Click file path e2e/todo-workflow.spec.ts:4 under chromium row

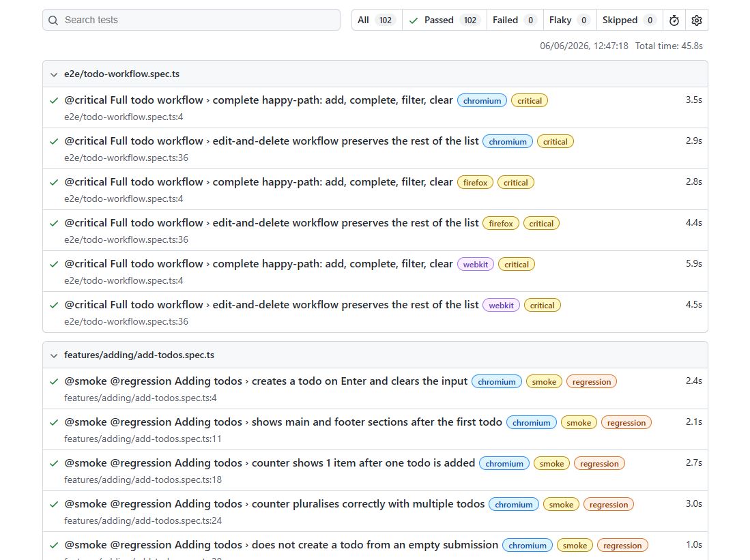tap(124, 117)
